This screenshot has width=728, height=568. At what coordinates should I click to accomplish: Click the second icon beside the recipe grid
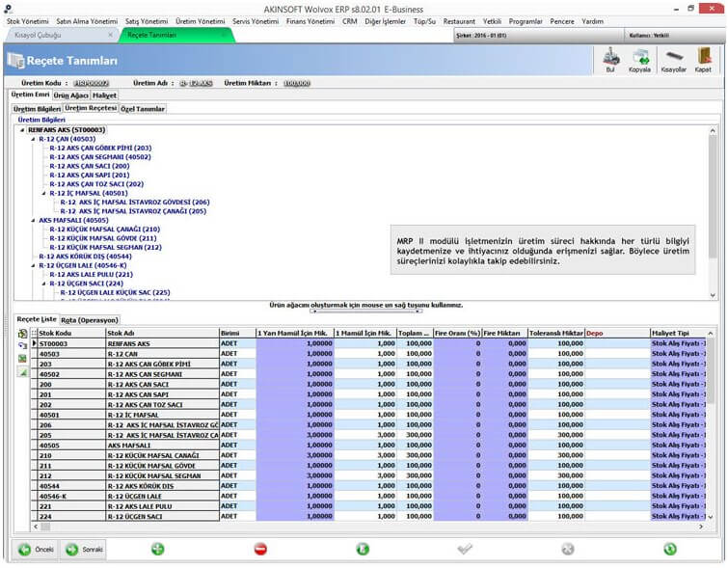22,346
